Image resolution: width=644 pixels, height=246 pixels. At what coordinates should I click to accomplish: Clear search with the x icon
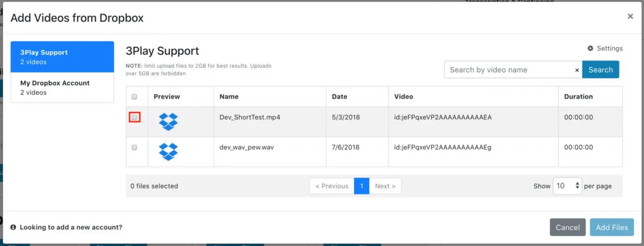pyautogui.click(x=577, y=70)
